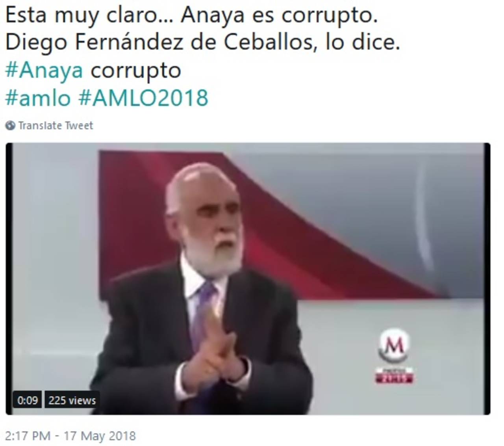Viewport: 504px width, 446px height.
Task: Open the #amlo hashtag link
Action: click(x=38, y=98)
